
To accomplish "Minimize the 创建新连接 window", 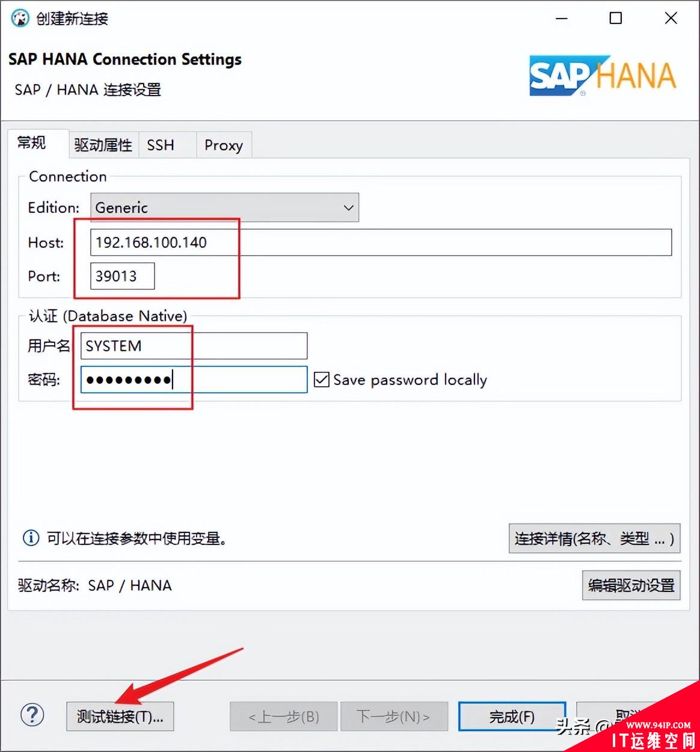I will (562, 18).
